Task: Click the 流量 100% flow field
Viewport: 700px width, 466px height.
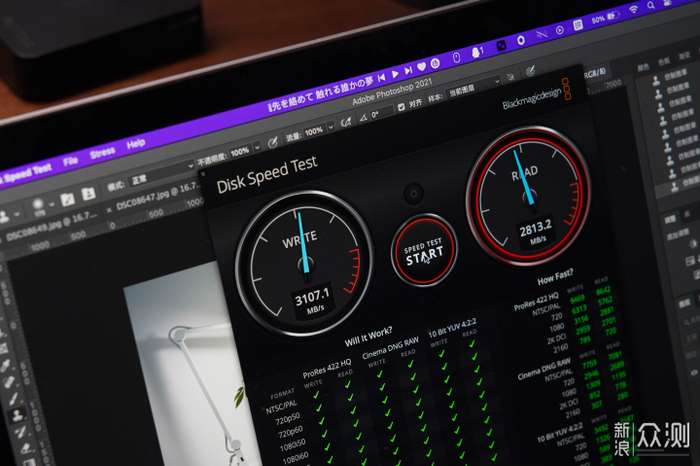Action: point(314,131)
